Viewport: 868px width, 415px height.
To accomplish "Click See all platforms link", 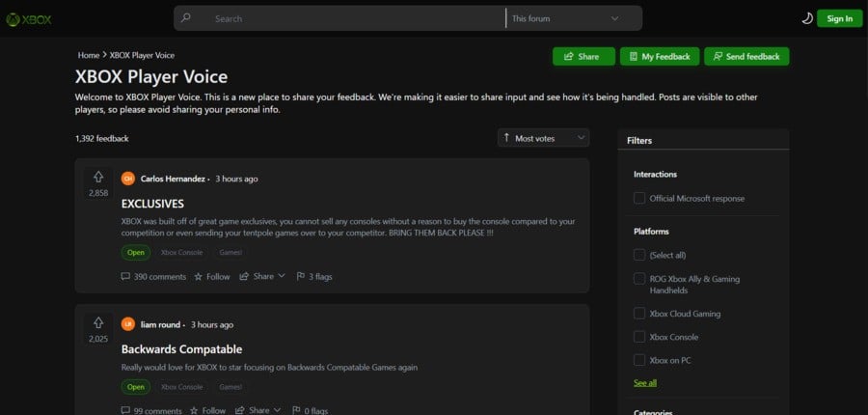I will [x=645, y=383].
